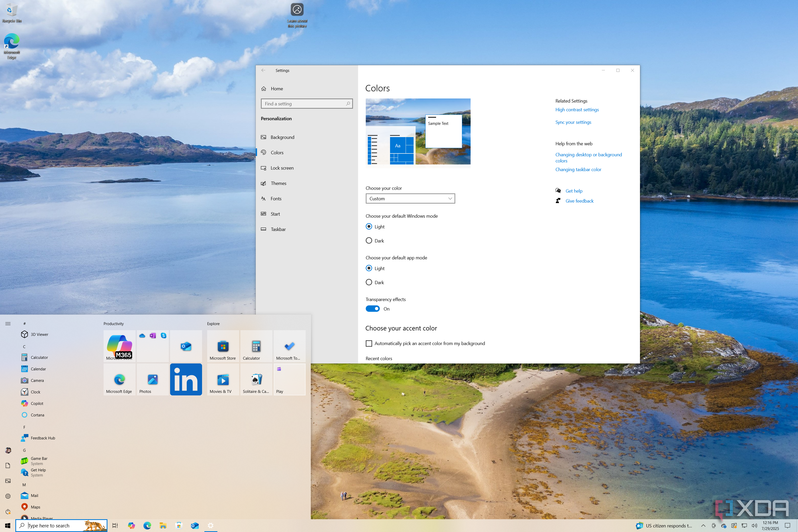Click the Give feedback link
Screen dimensions: 798x532
[x=580, y=201]
